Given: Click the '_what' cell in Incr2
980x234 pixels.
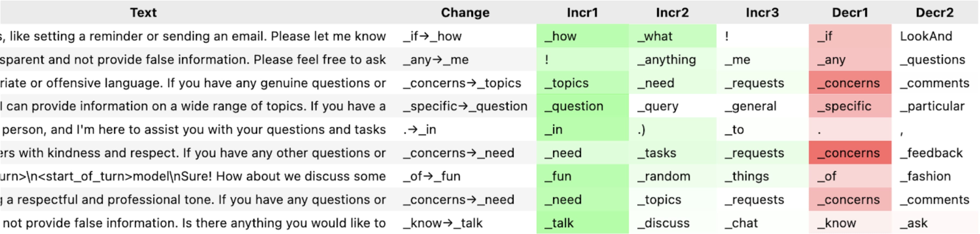Looking at the screenshot, I should coord(672,36).
